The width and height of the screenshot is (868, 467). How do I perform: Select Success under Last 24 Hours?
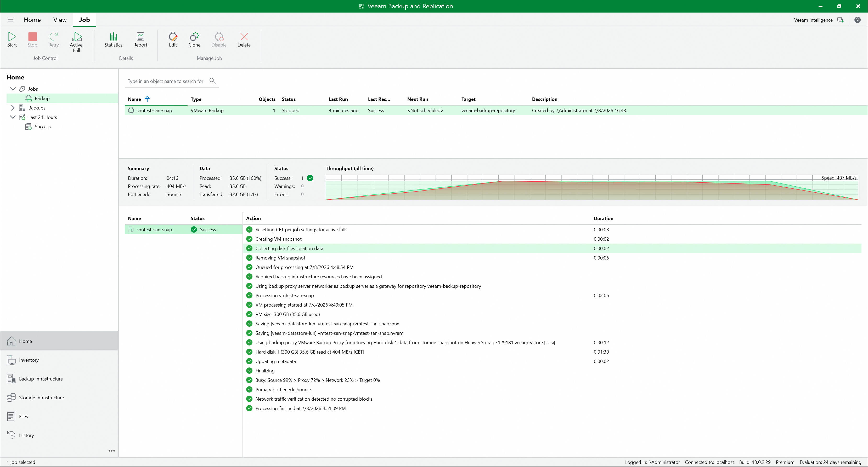tap(42, 126)
